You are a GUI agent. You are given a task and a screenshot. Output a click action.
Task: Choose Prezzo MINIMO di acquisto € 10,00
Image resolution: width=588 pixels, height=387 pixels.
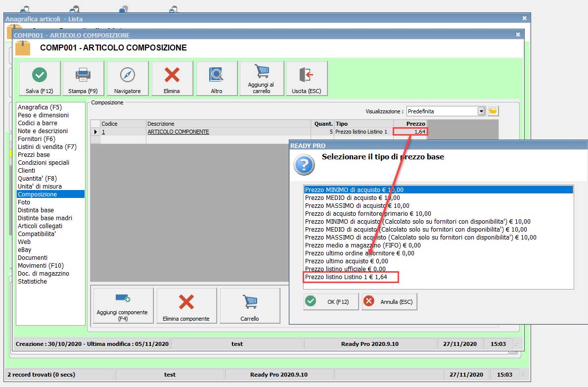click(438, 190)
